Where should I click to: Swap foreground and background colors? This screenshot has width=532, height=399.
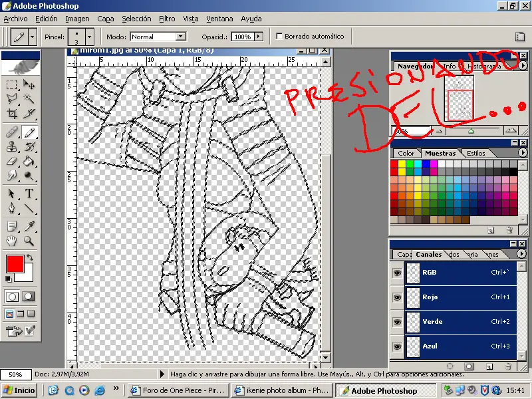click(30, 257)
